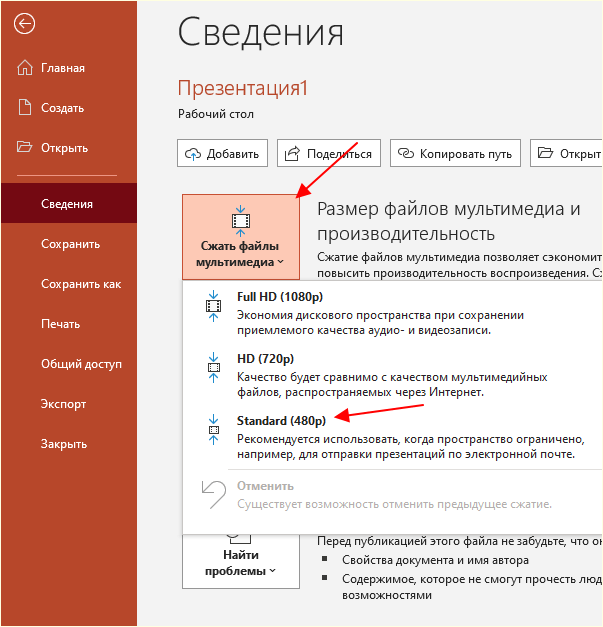603x627 pixels.
Task: Click the Поделиться button
Action: tap(329, 153)
